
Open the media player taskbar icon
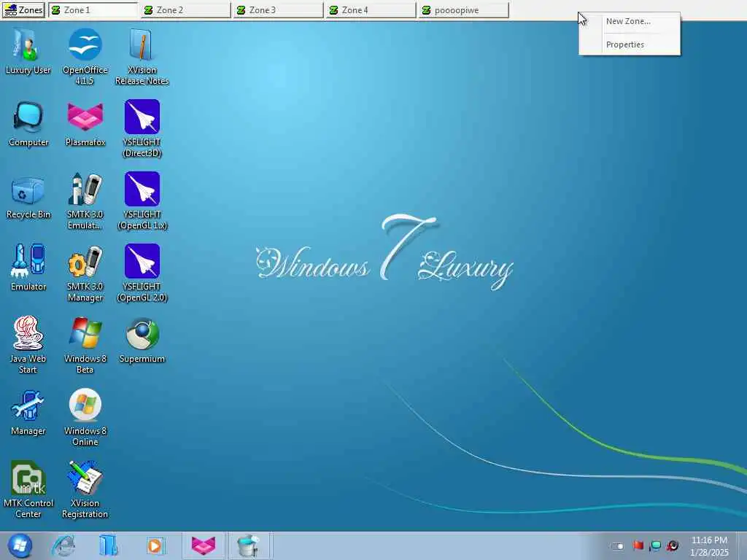[x=155, y=545]
